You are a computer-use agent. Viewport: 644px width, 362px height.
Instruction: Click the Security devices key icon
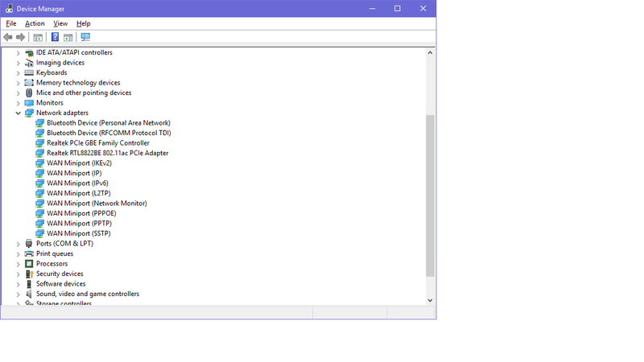pyautogui.click(x=29, y=274)
